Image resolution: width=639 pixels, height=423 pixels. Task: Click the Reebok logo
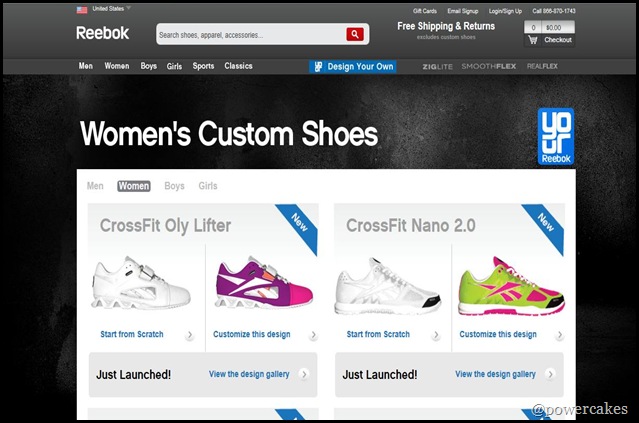102,33
